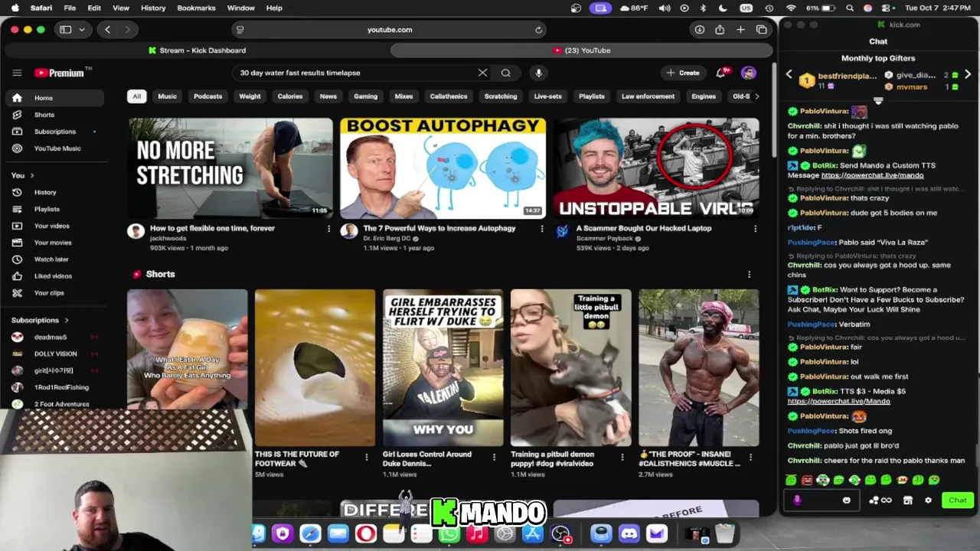Image resolution: width=980 pixels, height=551 pixels.
Task: Open YouTube Music in the sidebar
Action: pos(53,148)
